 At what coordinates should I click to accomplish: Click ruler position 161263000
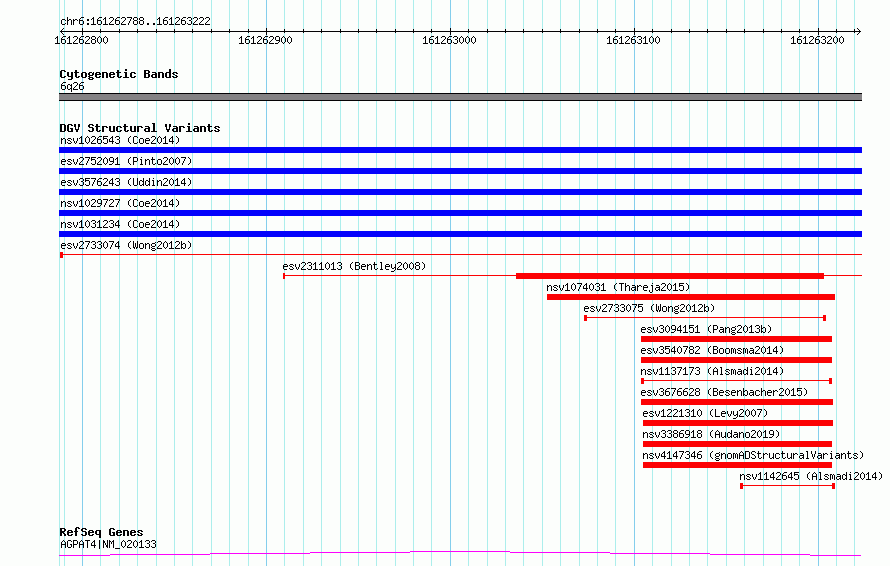(449, 40)
